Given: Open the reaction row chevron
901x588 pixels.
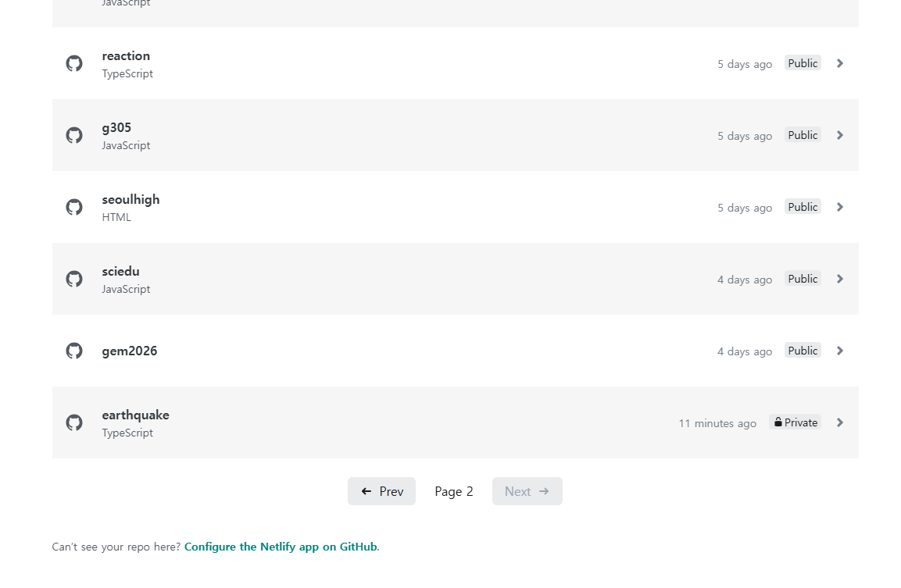Looking at the screenshot, I should 840,63.
